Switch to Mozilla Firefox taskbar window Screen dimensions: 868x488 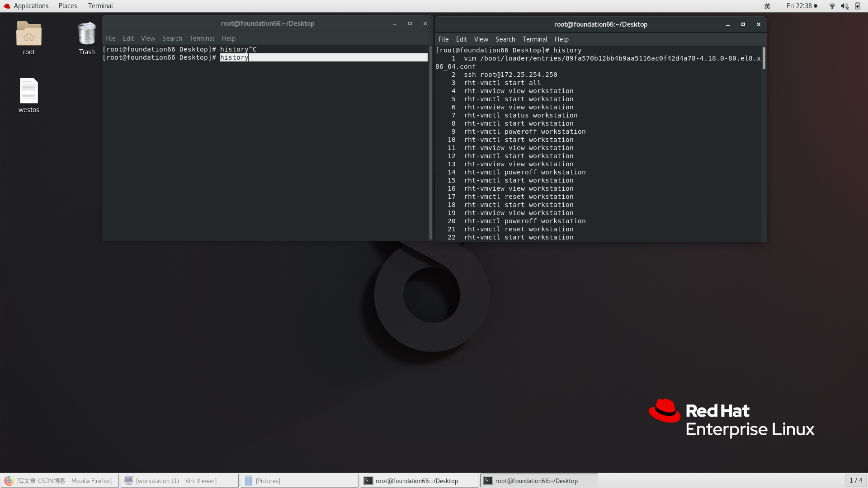pos(59,481)
